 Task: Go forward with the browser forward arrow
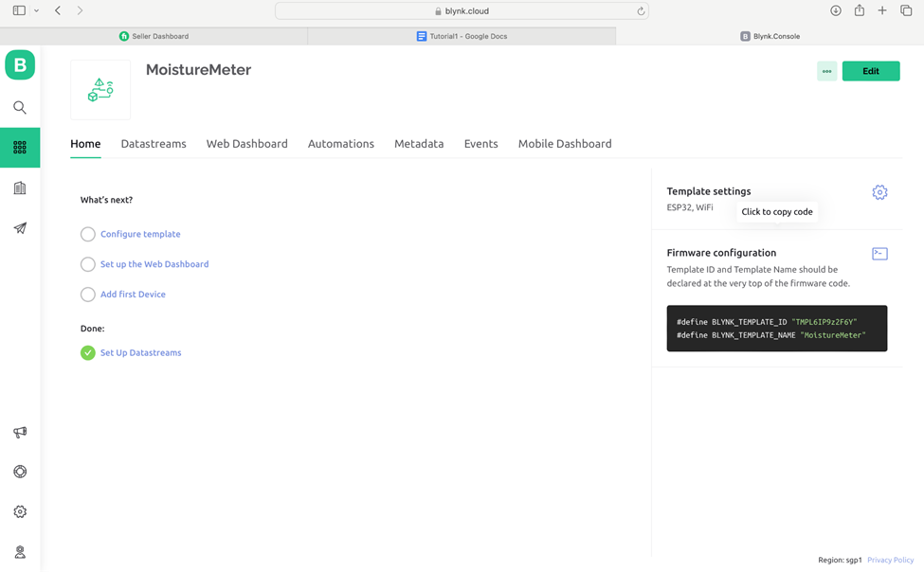point(80,10)
